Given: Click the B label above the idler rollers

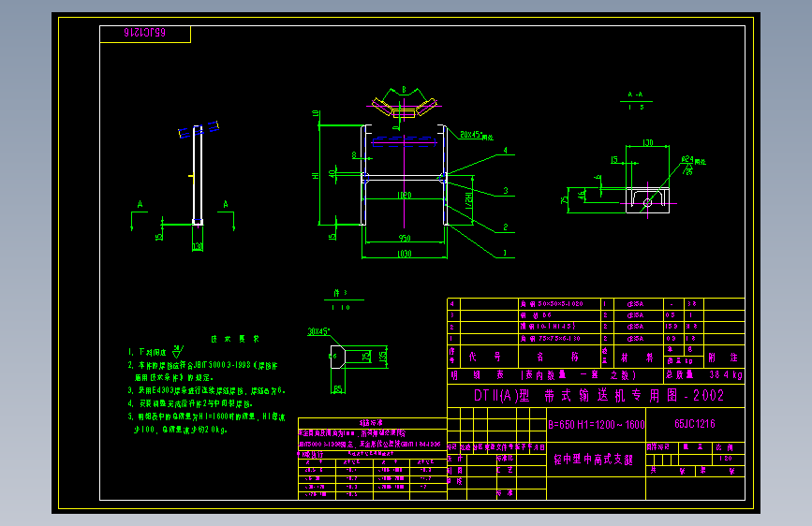Looking at the screenshot, I should 404,90.
